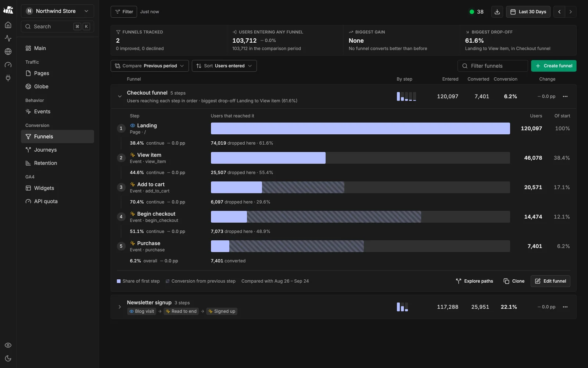The width and height of the screenshot is (588, 368).
Task: Select Globe in the sidebar
Action: coord(57,86)
